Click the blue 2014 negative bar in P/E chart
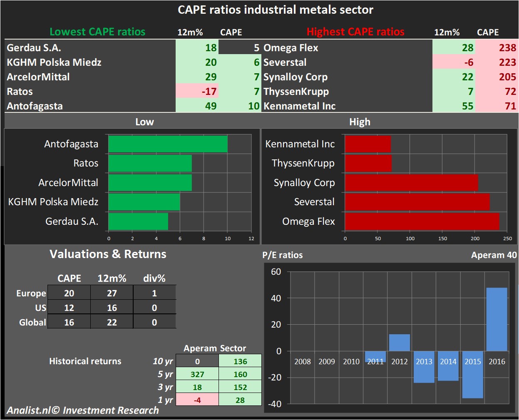 tap(448, 366)
